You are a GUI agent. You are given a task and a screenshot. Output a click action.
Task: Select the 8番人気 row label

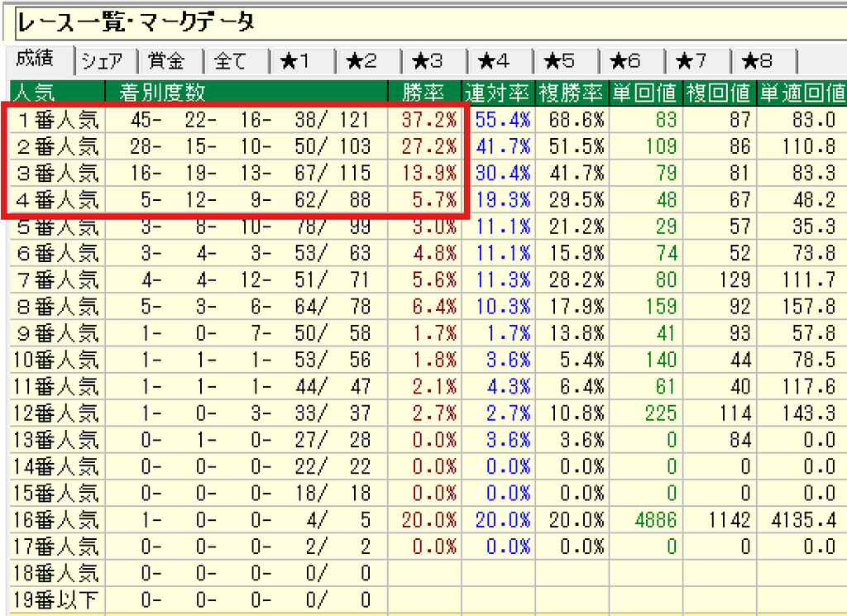pos(58,307)
